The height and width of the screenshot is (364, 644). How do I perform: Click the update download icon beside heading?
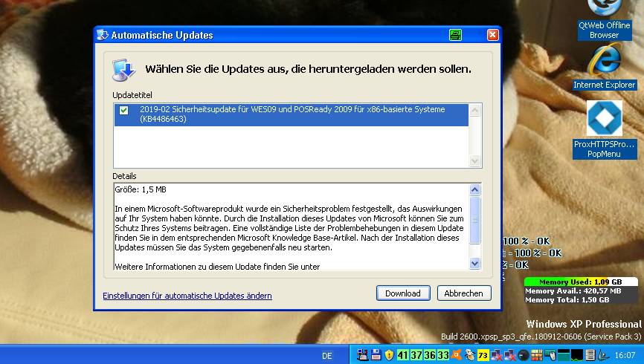point(123,70)
